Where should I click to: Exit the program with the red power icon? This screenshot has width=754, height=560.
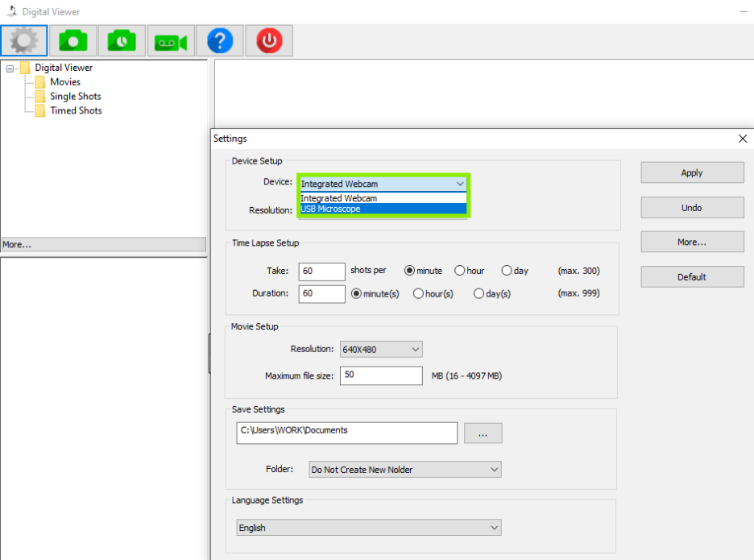pos(269,41)
